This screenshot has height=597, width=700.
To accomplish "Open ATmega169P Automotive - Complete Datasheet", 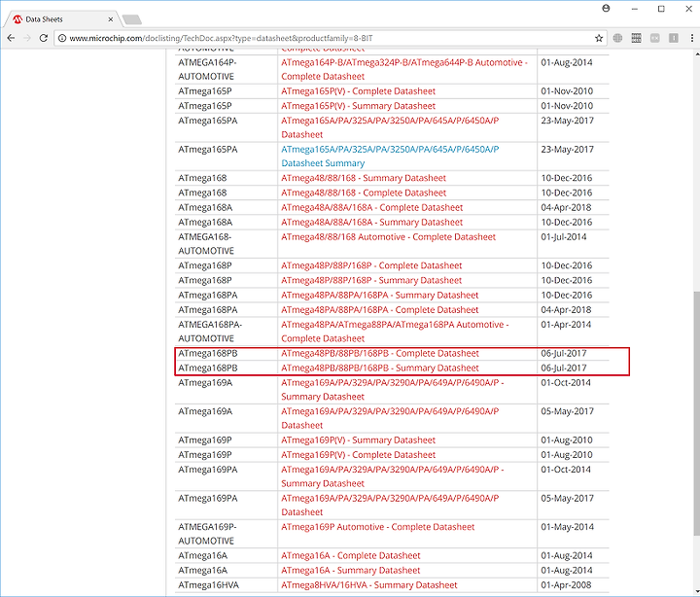I will [x=377, y=527].
